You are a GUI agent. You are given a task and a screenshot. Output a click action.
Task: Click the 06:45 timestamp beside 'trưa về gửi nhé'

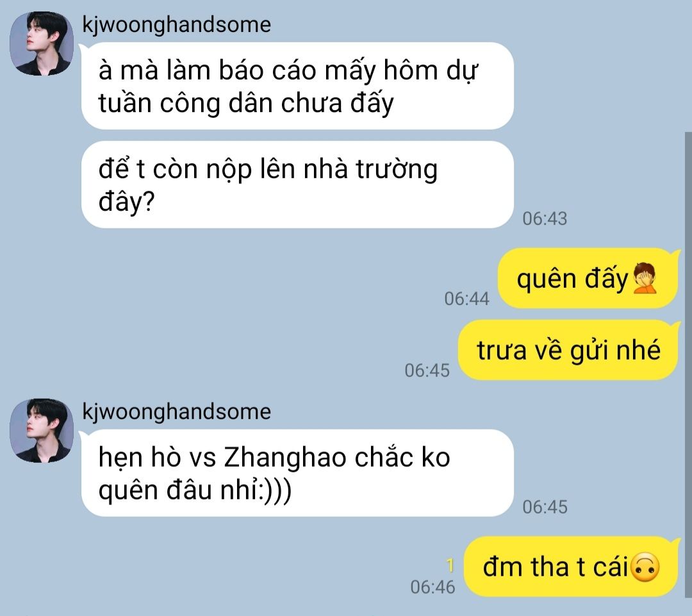click(x=427, y=370)
